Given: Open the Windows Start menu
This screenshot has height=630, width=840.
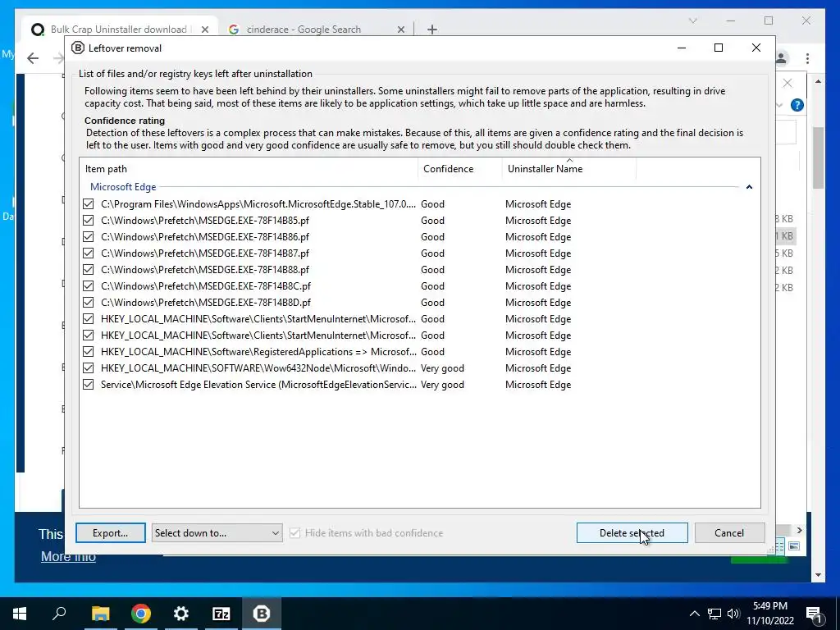Looking at the screenshot, I should coord(20,614).
